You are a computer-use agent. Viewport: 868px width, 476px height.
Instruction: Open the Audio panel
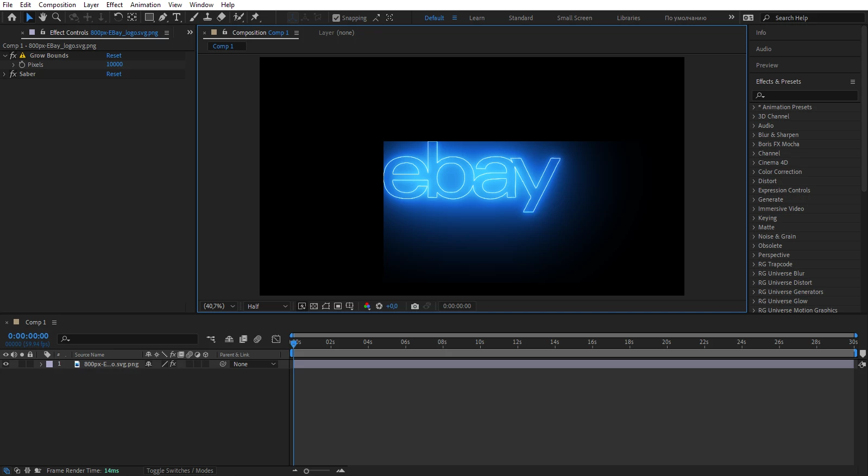pyautogui.click(x=764, y=49)
